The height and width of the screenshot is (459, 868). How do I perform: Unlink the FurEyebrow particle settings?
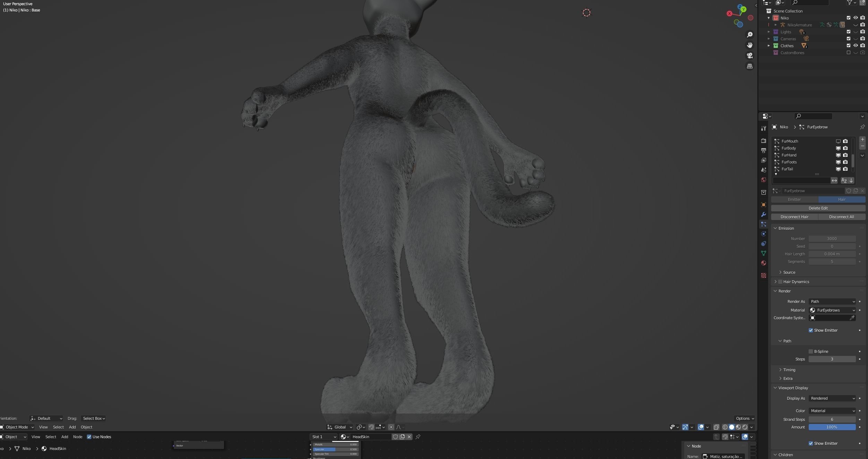[x=862, y=191]
